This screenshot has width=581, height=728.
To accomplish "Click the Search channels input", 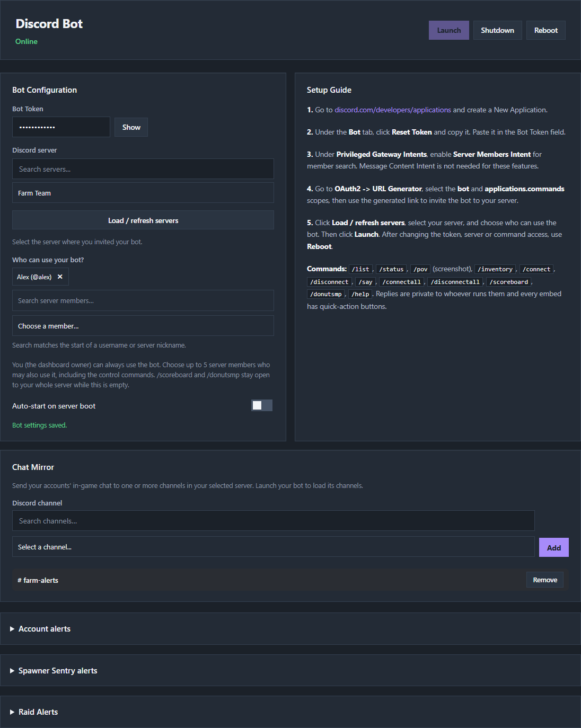I will (x=274, y=521).
